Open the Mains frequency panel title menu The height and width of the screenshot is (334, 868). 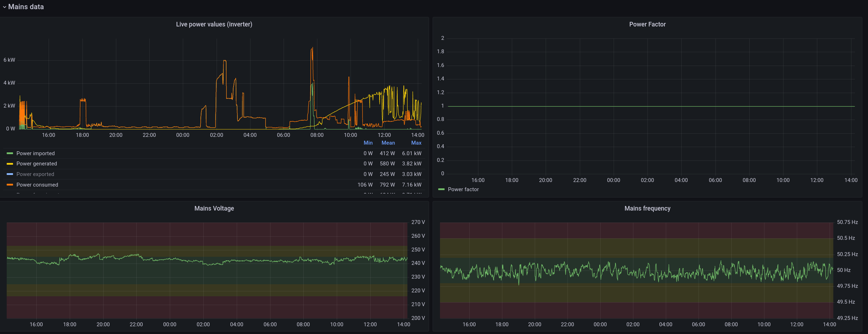point(647,208)
